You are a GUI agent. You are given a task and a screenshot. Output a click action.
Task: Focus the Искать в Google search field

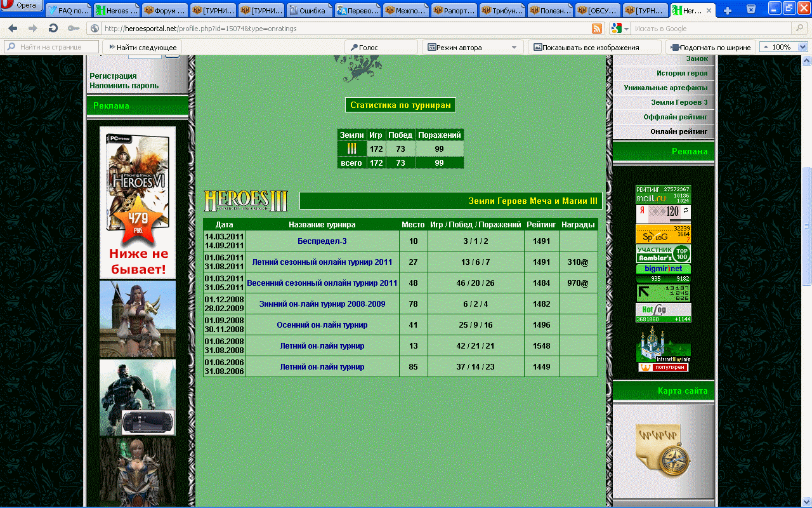[710, 29]
